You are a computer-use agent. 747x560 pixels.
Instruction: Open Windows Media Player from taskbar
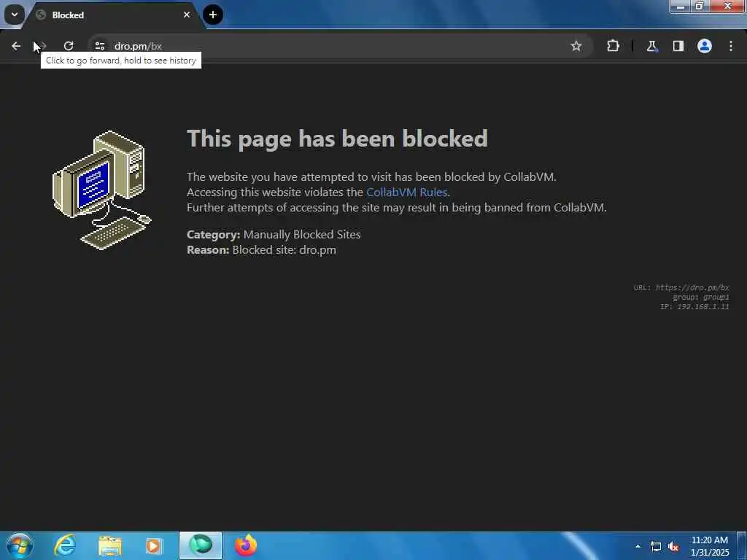pyautogui.click(x=154, y=545)
